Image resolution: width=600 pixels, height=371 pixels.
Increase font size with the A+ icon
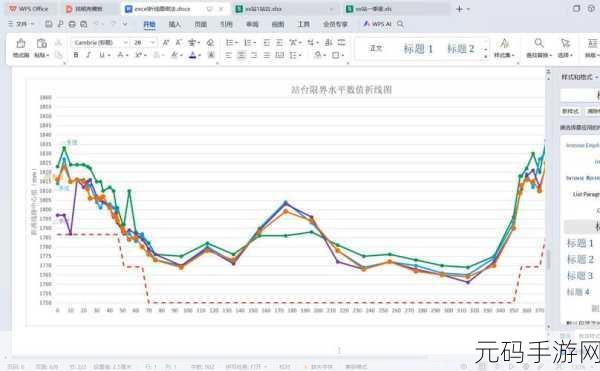tap(166, 42)
